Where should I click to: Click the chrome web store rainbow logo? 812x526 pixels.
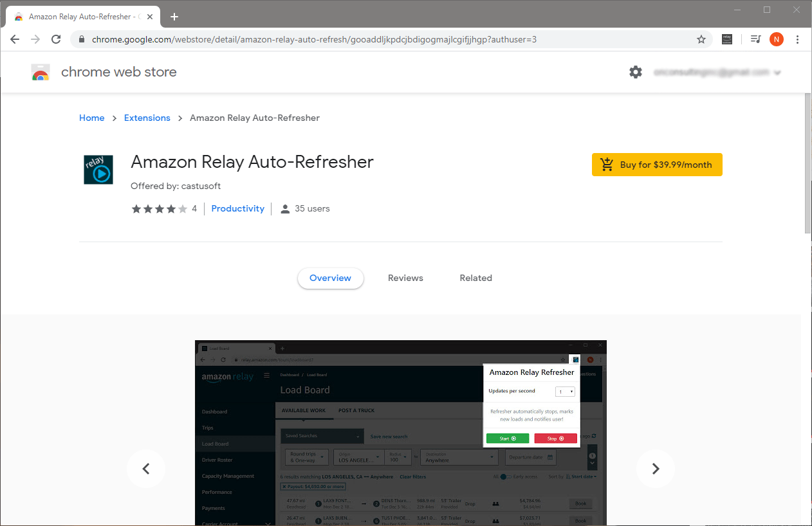coord(40,72)
